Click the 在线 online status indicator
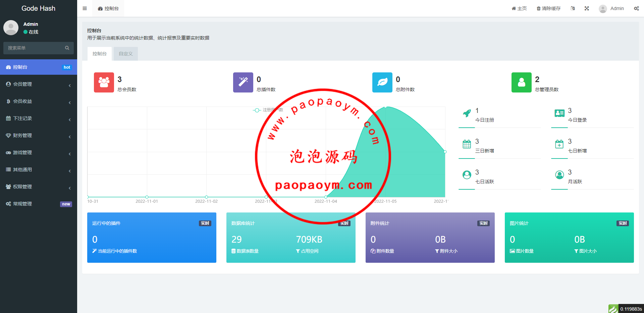Viewport: 644px width, 313px height. click(31, 32)
